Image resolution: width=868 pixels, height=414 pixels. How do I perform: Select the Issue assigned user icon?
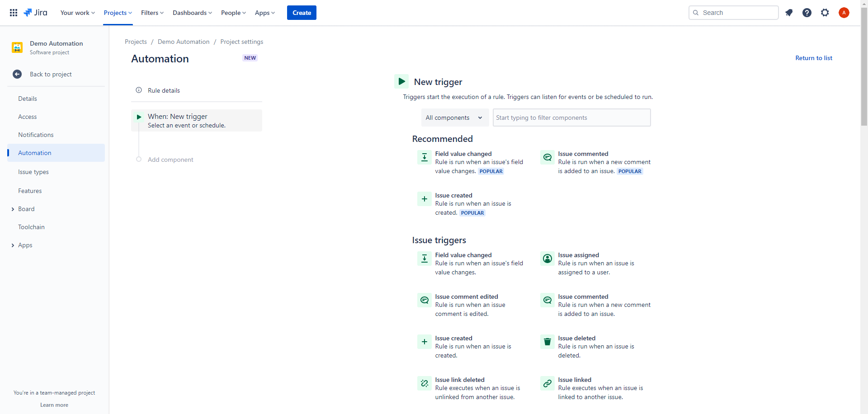click(547, 259)
